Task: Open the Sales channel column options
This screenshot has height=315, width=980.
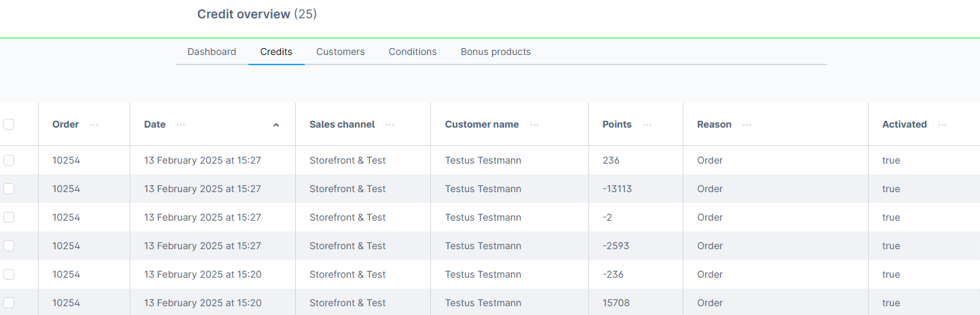Action: coord(390,125)
